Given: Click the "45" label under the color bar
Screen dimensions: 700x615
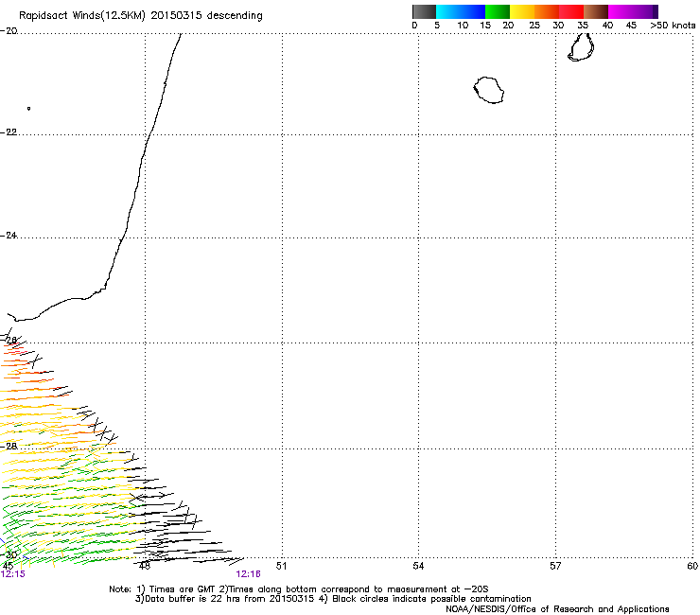Looking at the screenshot, I should (631, 26).
